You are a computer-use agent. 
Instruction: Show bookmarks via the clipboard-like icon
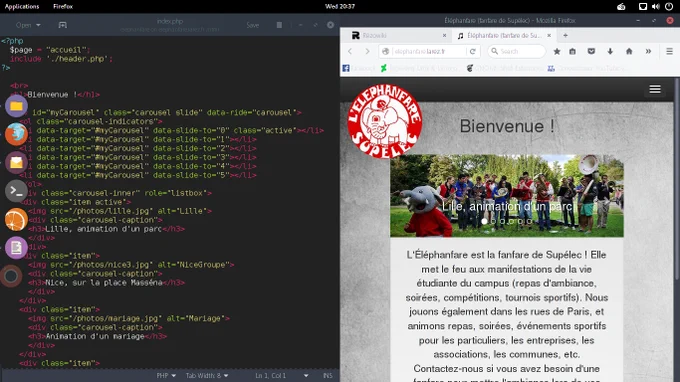pos(572,51)
